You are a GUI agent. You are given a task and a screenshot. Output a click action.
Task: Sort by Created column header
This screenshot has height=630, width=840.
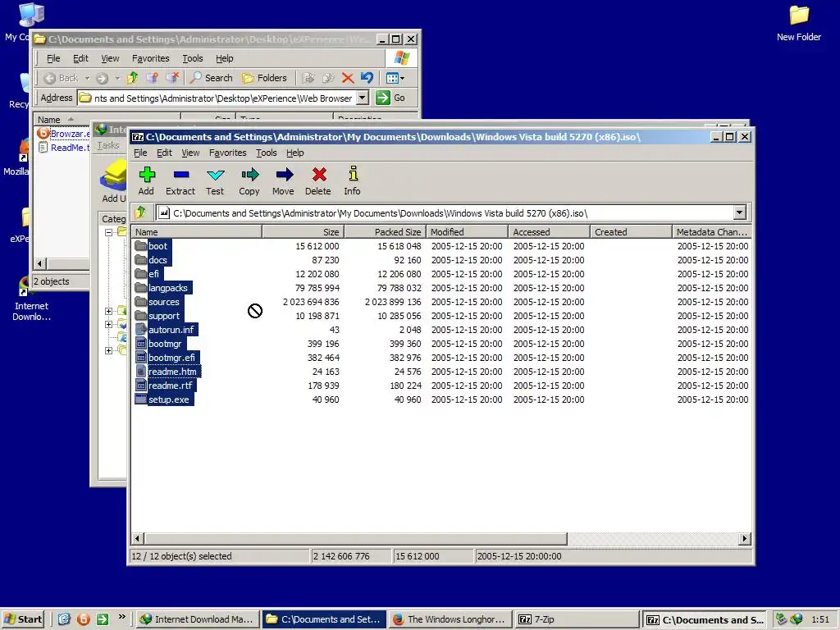pyautogui.click(x=631, y=232)
